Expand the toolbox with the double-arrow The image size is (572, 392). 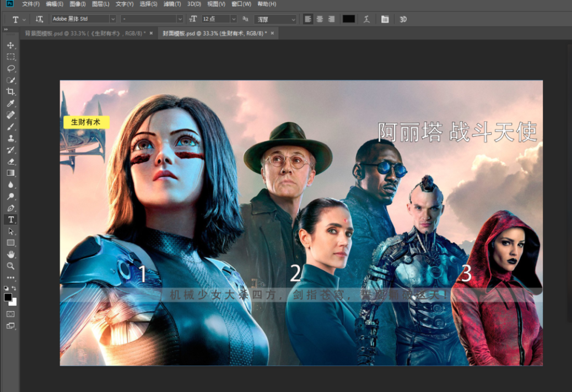coord(6,30)
